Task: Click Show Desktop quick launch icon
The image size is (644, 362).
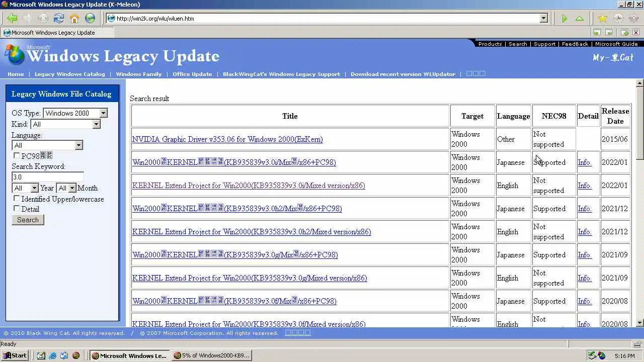Action: pos(41,355)
